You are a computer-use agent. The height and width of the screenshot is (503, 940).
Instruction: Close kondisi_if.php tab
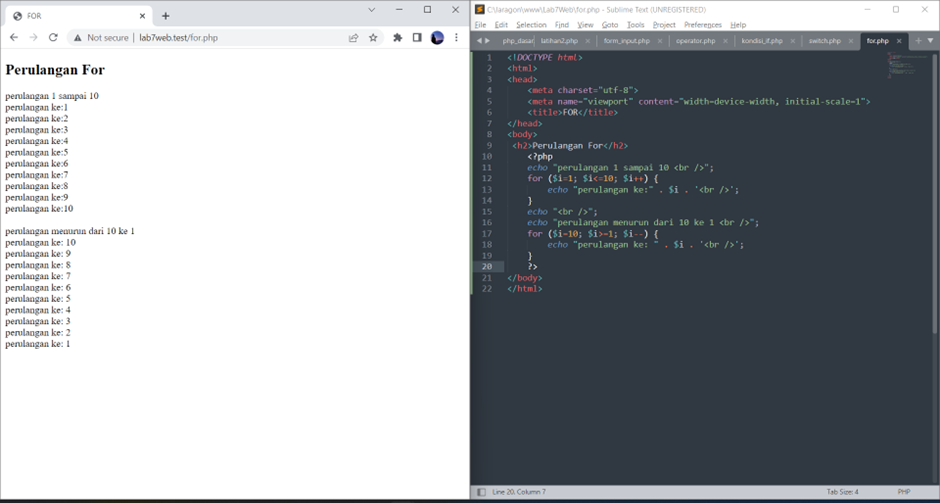(x=793, y=41)
